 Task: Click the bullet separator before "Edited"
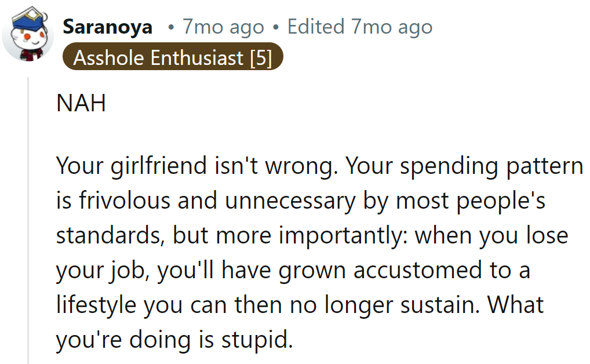pos(275,27)
